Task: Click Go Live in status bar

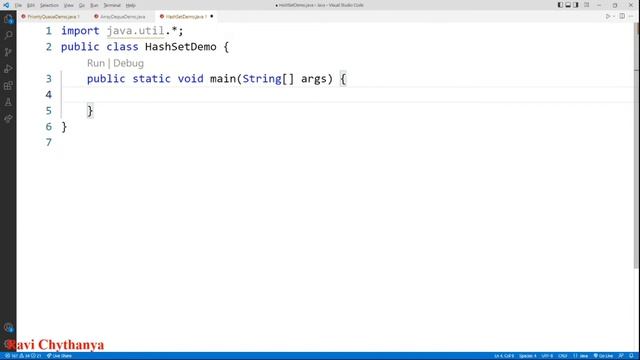Action: [x=604, y=356]
